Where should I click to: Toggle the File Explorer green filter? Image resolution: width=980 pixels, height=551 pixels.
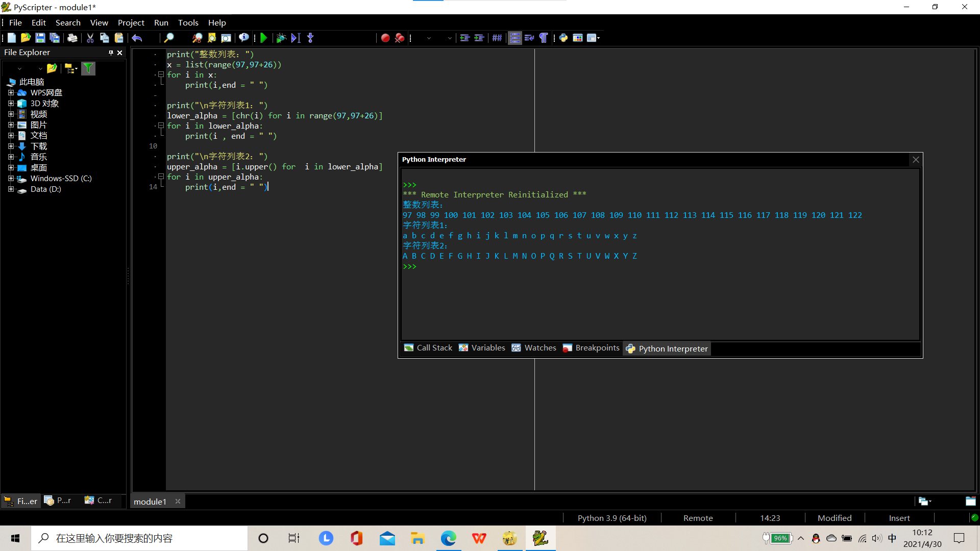click(x=88, y=68)
